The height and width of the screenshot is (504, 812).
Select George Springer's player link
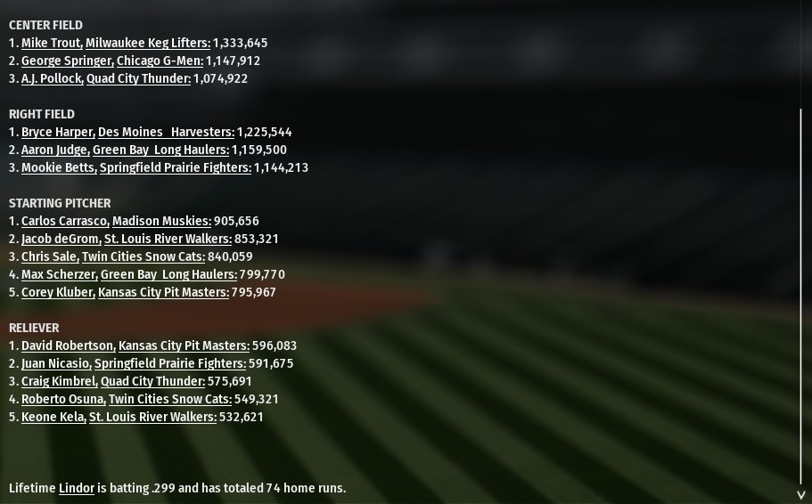tap(67, 61)
